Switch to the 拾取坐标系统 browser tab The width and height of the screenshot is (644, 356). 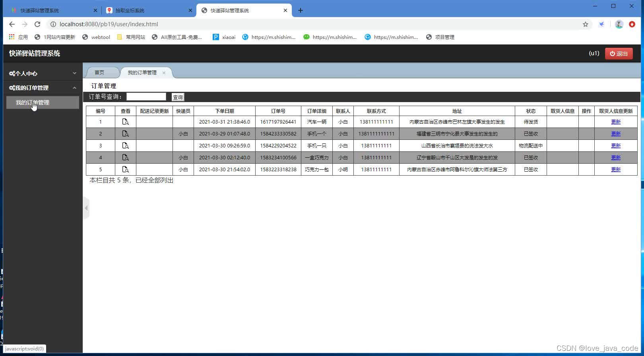(x=149, y=10)
